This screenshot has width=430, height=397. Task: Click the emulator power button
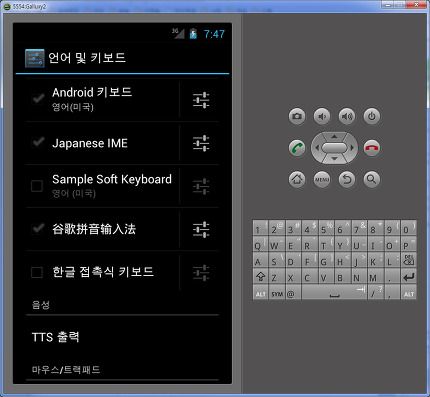coord(372,116)
